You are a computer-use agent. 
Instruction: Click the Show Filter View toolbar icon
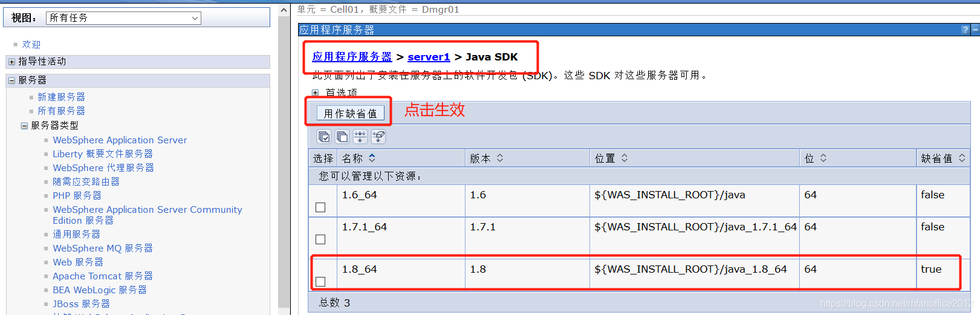pyautogui.click(x=360, y=137)
